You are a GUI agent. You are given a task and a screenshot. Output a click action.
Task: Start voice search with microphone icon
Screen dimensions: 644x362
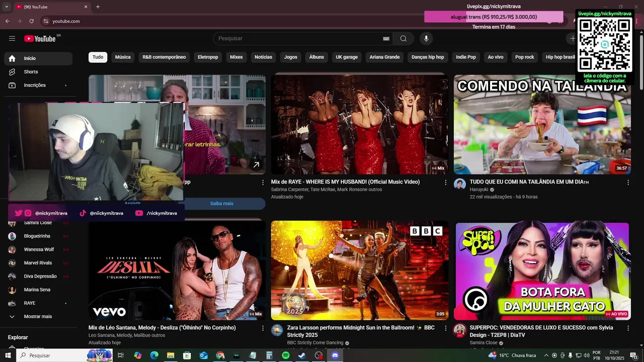[x=426, y=39]
